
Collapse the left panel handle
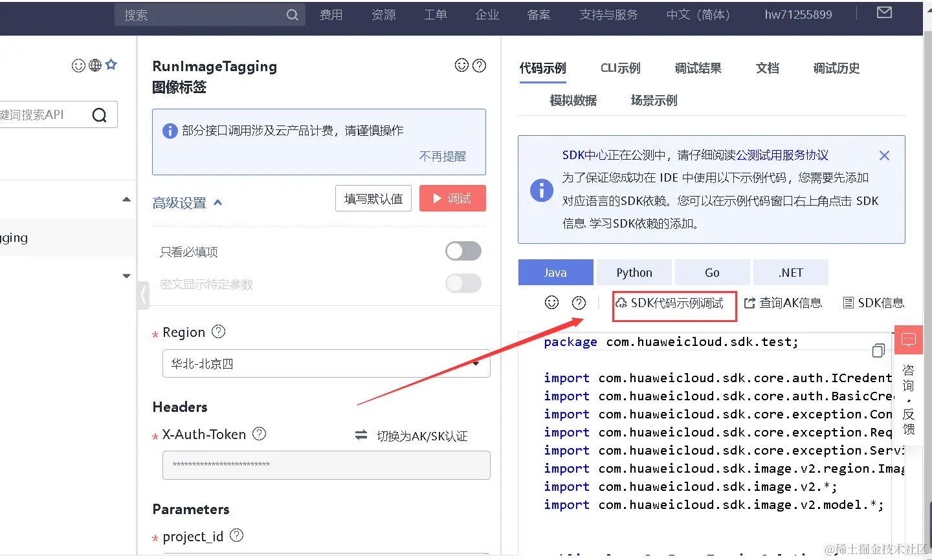click(143, 296)
